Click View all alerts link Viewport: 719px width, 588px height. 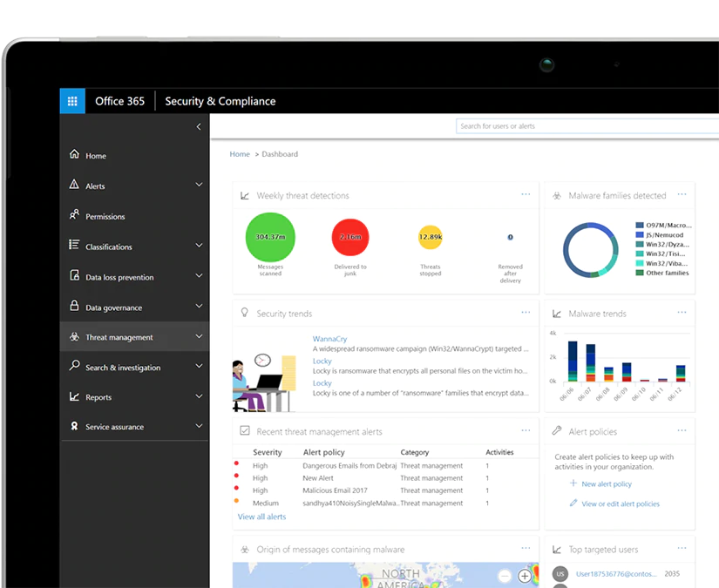[x=261, y=517]
